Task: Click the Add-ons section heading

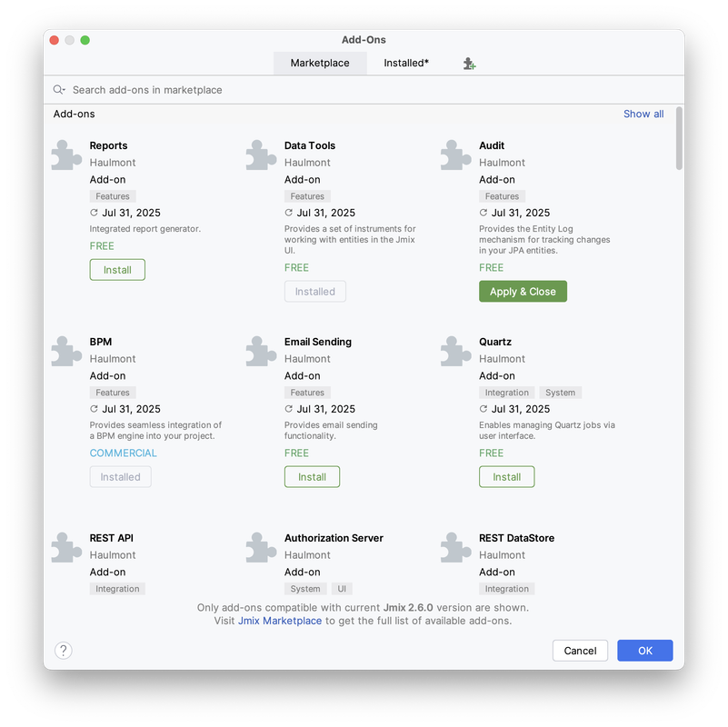Action: pyautogui.click(x=74, y=114)
